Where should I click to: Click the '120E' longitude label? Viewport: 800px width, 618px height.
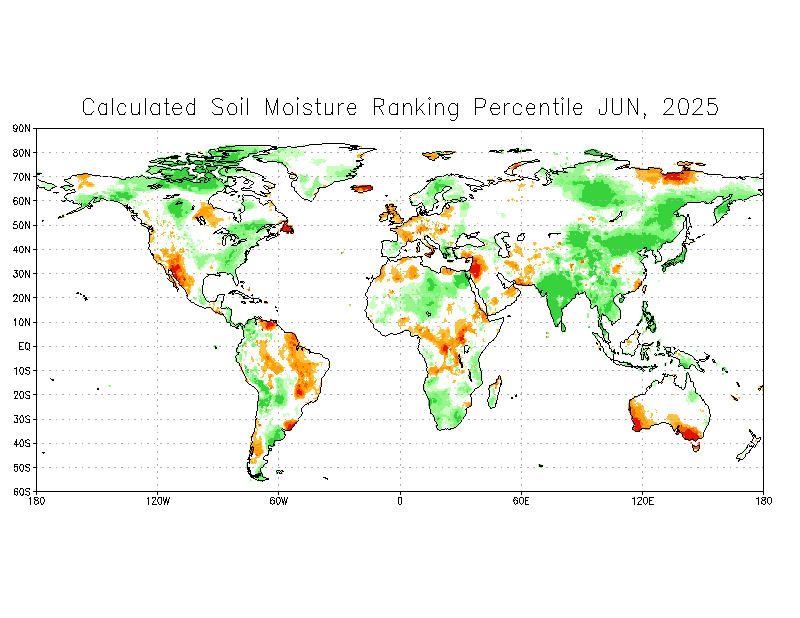tap(642, 501)
